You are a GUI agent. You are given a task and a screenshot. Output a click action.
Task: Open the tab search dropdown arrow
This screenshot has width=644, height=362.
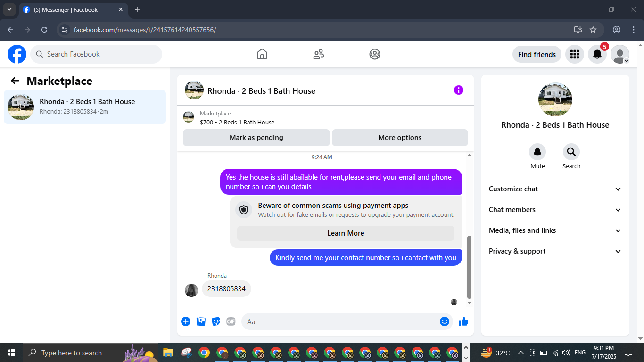(x=9, y=9)
